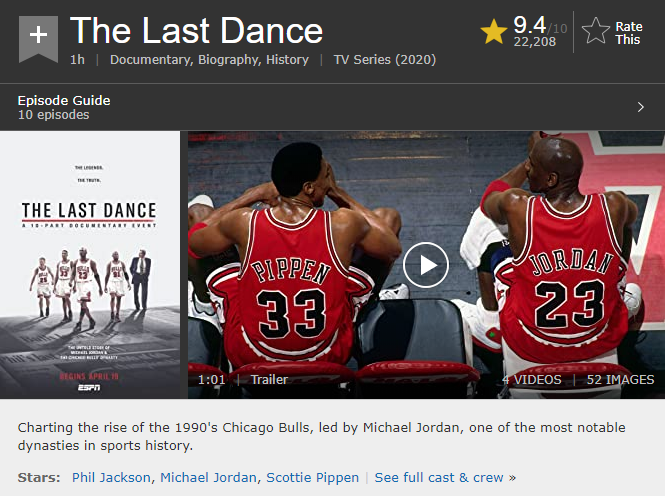
Task: Select the History genre link
Action: pos(287,59)
